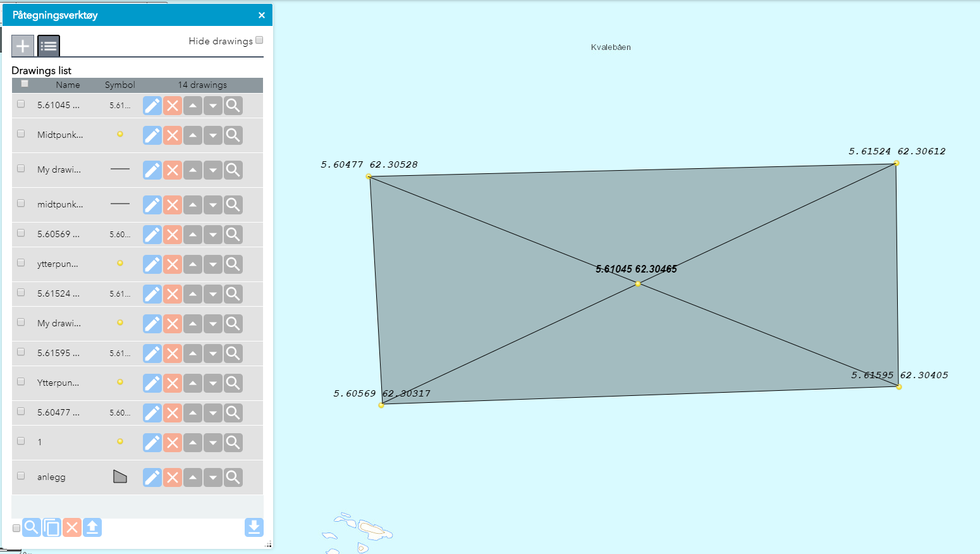
Task: Click the copy selected drawings icon
Action: (52, 527)
